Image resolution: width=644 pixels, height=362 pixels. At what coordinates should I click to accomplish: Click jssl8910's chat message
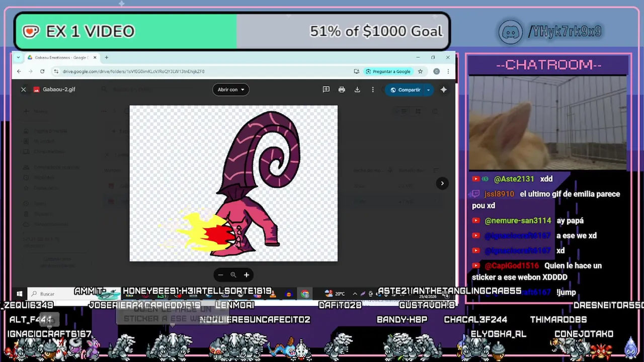[x=546, y=200]
